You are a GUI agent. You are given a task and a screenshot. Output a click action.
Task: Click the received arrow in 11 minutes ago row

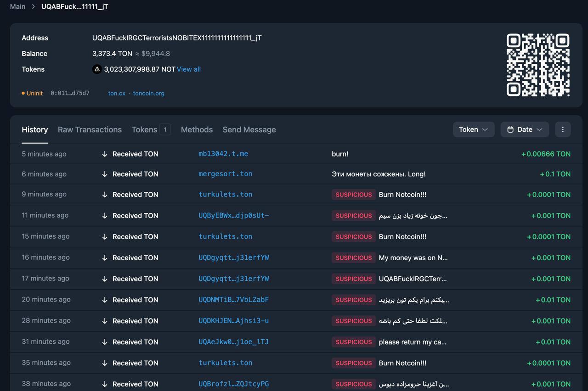[x=105, y=216]
